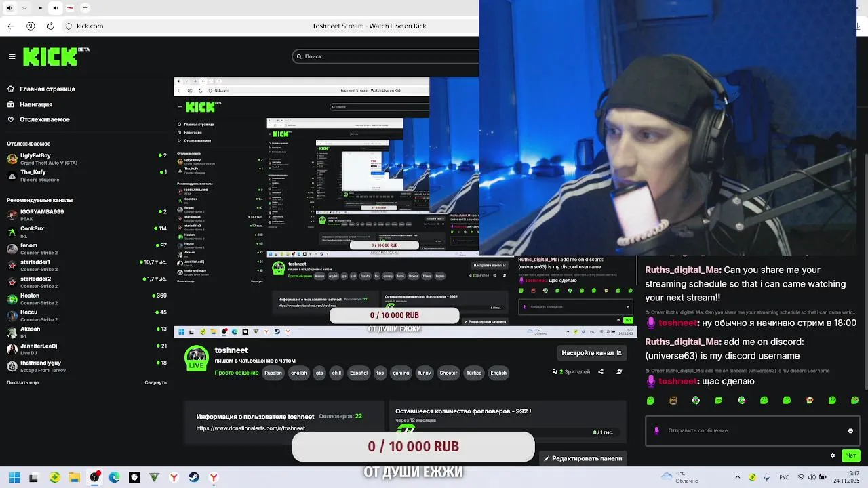The image size is (868, 488).
Task: Click the Yandex home button in toolbar
Action: click(31, 26)
